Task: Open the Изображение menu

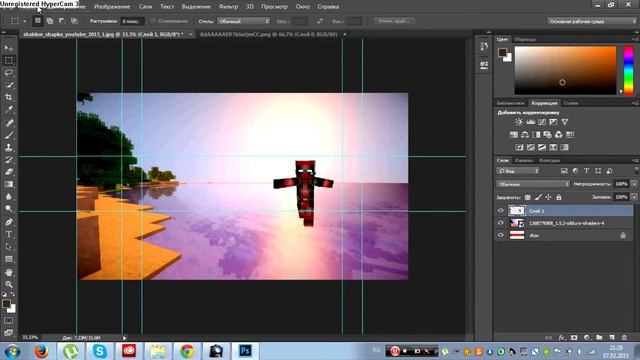Action: (x=112, y=7)
